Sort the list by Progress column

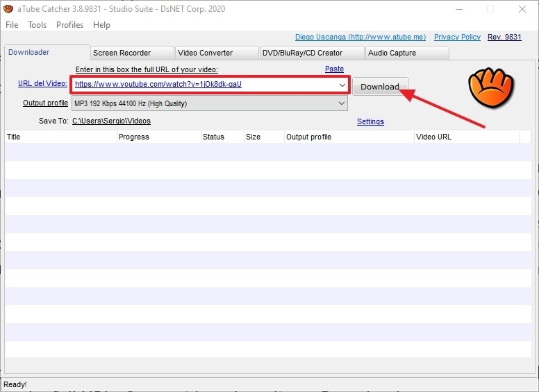[159, 137]
